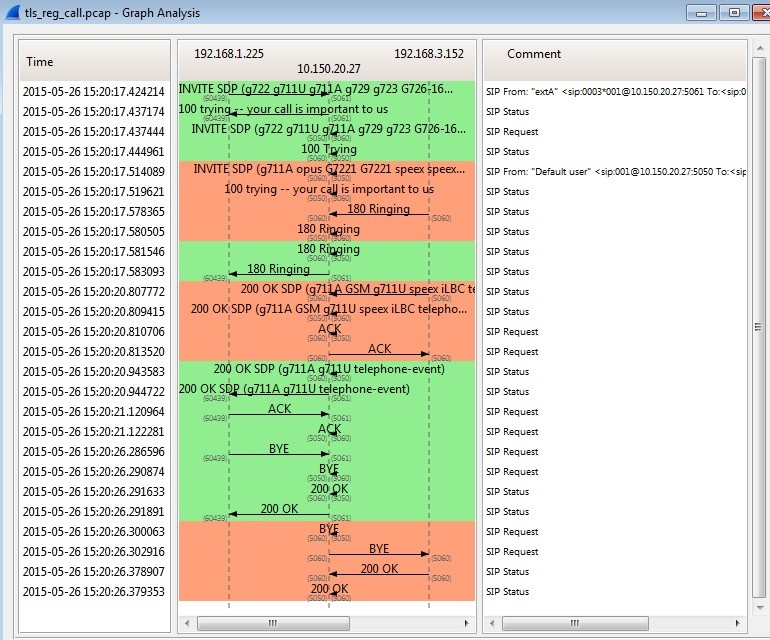Click the Time column header
Viewport: 770px width, 640px height.
(94, 61)
